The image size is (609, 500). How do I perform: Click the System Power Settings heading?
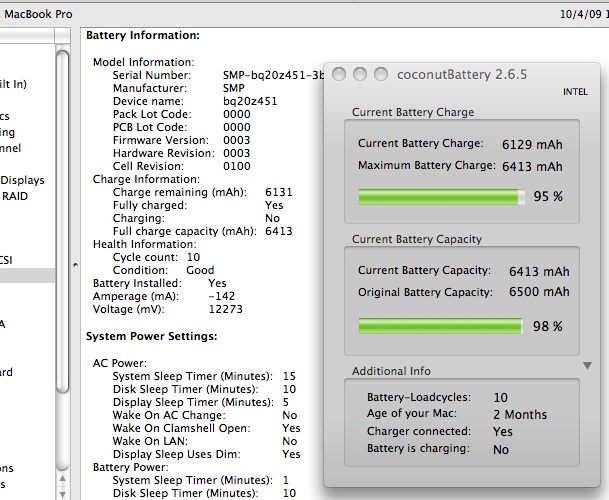click(151, 336)
